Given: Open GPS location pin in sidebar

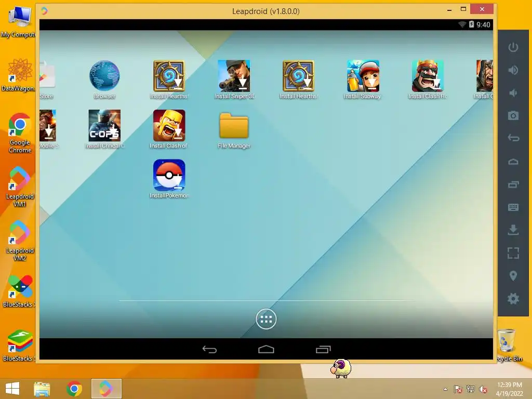Looking at the screenshot, I should (x=513, y=275).
